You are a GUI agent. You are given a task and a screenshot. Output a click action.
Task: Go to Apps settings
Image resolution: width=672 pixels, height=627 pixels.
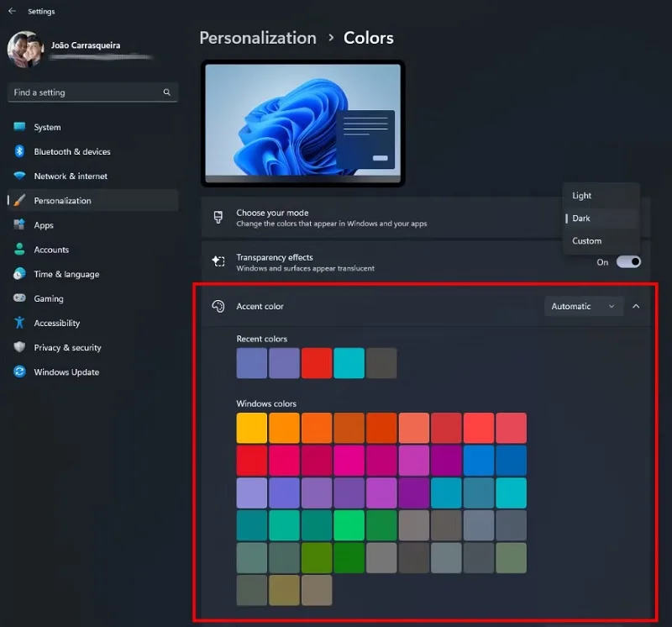[93, 224]
